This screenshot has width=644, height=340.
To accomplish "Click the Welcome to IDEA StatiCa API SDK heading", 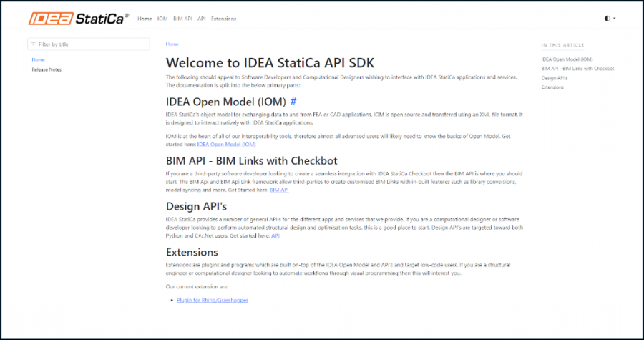I will click(270, 63).
